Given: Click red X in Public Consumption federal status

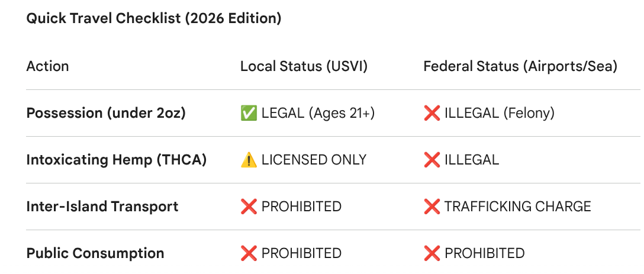Looking at the screenshot, I should pos(432,253).
